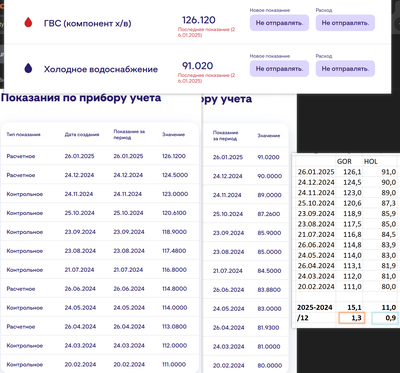The height and width of the screenshot is (373, 400).
Task: Select the cold water value 85.9000
Action: pos(269,233)
